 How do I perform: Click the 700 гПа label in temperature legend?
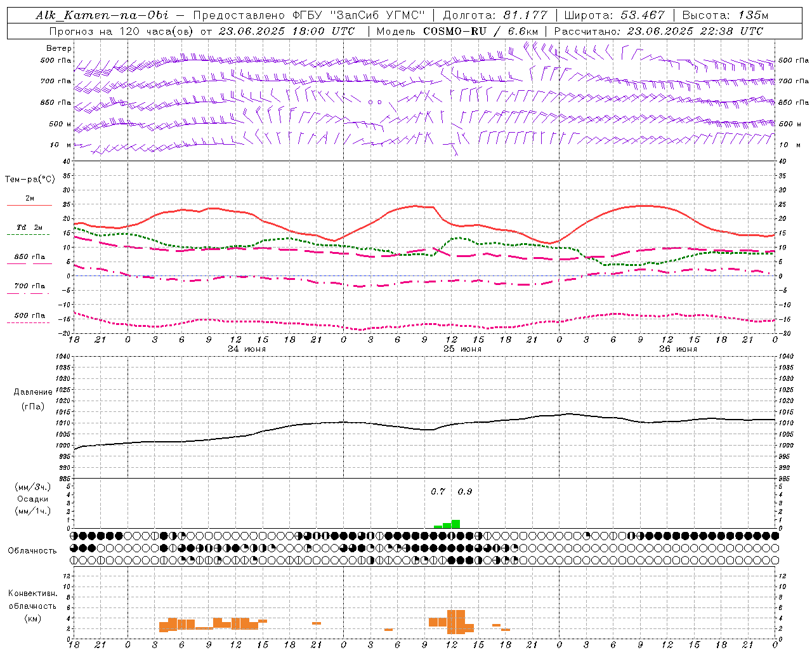point(30,286)
